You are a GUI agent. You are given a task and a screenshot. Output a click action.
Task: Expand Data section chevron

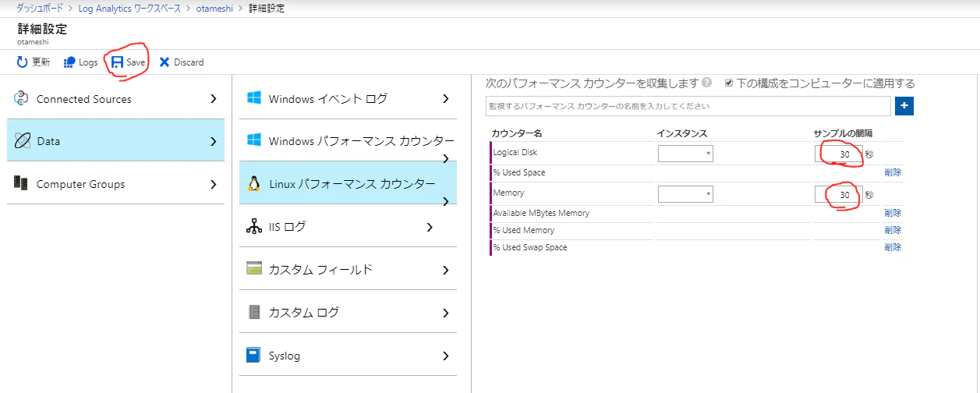(x=213, y=141)
